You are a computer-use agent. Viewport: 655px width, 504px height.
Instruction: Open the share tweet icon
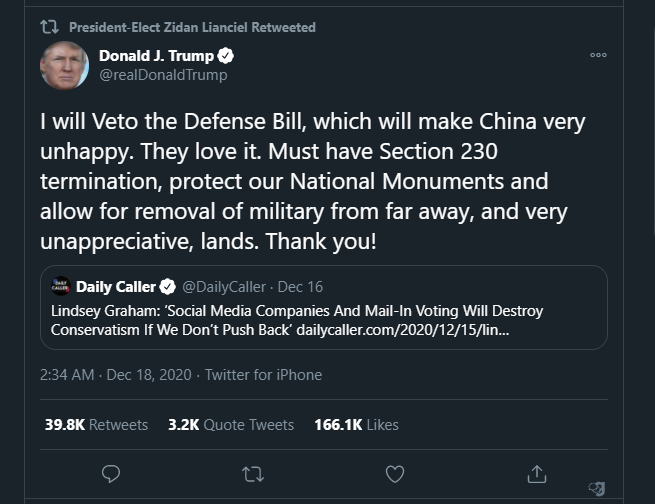click(x=537, y=472)
